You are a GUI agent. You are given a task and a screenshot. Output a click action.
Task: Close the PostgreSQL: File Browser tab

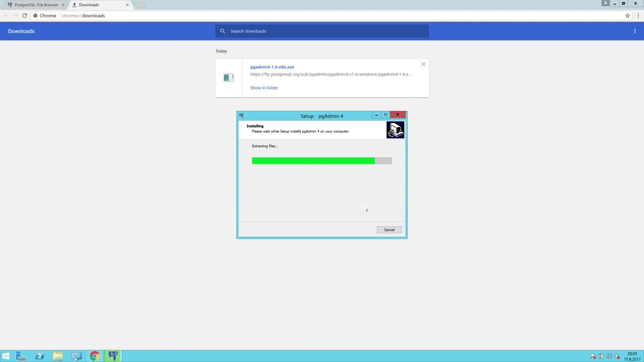[63, 5]
